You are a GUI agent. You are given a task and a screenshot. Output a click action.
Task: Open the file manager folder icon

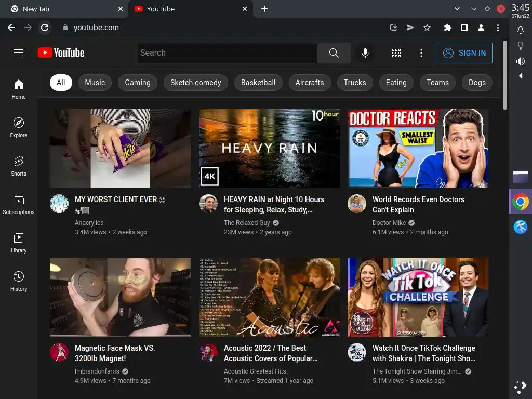point(521,177)
